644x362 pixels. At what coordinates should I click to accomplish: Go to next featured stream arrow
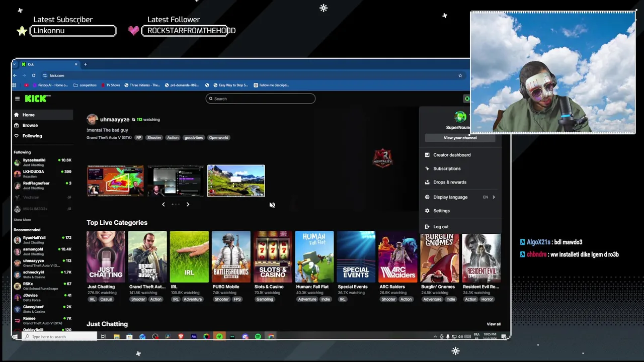pos(188,204)
